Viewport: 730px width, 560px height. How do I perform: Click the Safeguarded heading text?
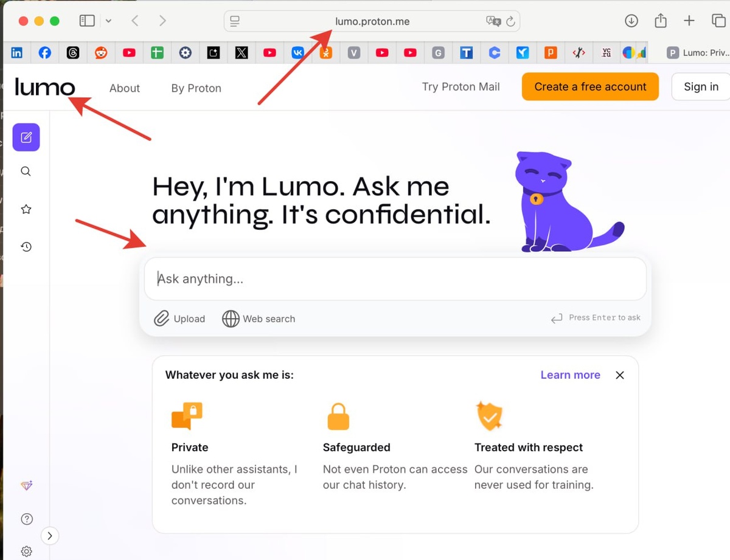click(356, 448)
